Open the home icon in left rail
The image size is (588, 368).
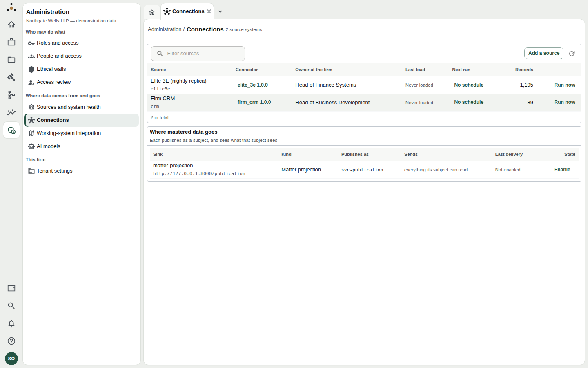click(x=11, y=25)
